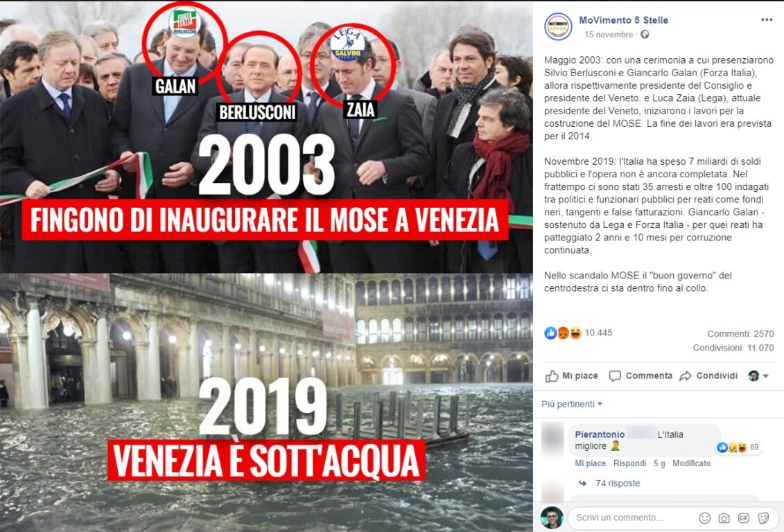This screenshot has width=784, height=532.
Task: Insert a GIF using the GIF icon
Action: point(744,518)
